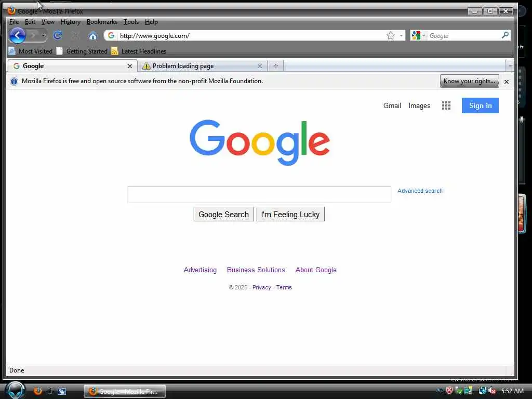Select Google Mozilla Firefox taskbar button
Viewport: 532px width, 399px height.
125,391
